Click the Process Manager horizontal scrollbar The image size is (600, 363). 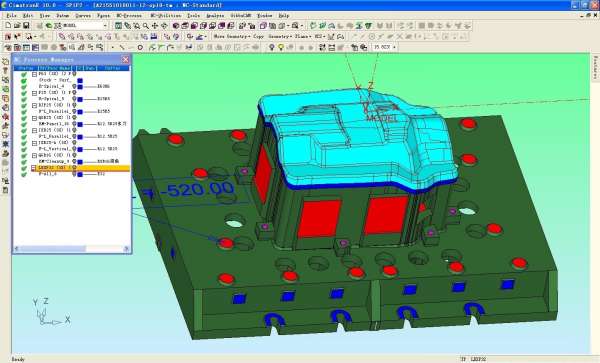[x=72, y=249]
